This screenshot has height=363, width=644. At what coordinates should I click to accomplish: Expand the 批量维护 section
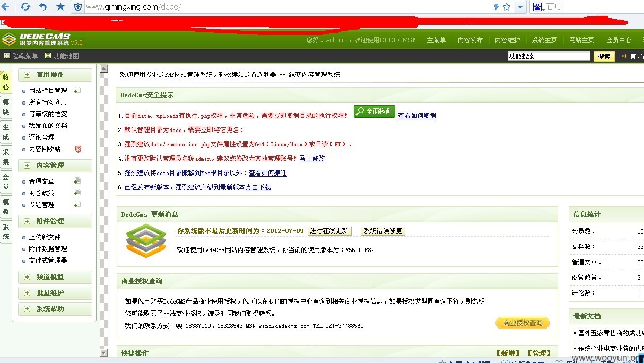[55, 293]
